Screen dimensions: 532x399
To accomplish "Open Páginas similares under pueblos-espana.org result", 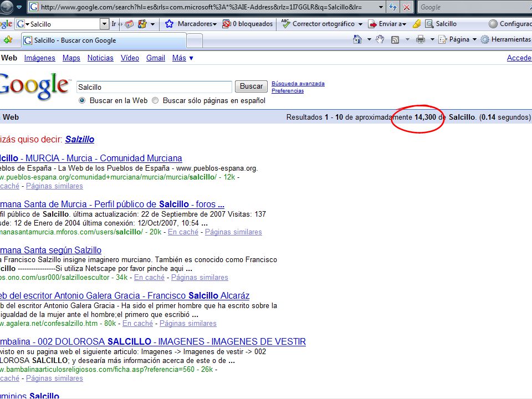I will pos(54,186).
